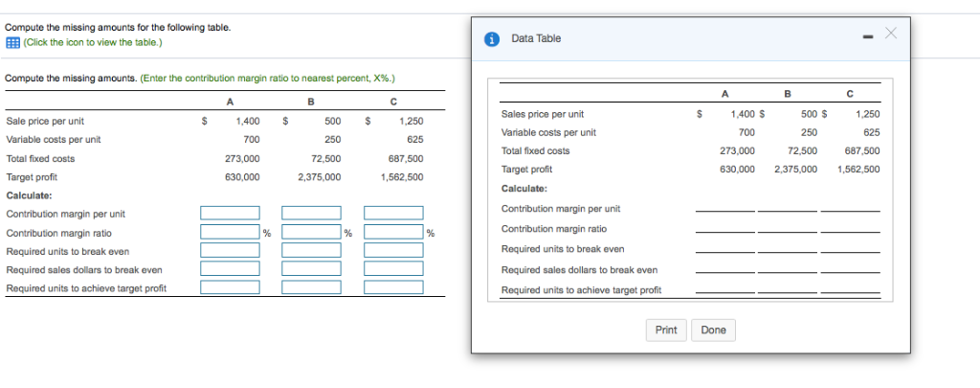Click Required units to break even field for C

tap(393, 250)
